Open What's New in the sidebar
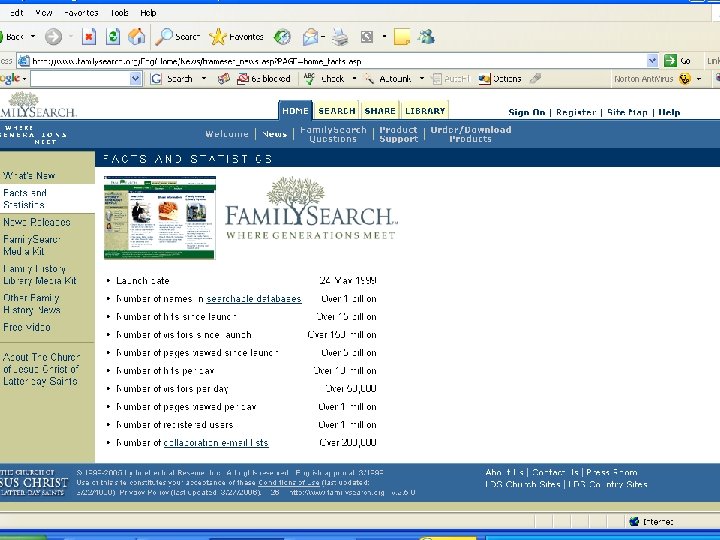720x540 pixels. pyautogui.click(x=29, y=175)
